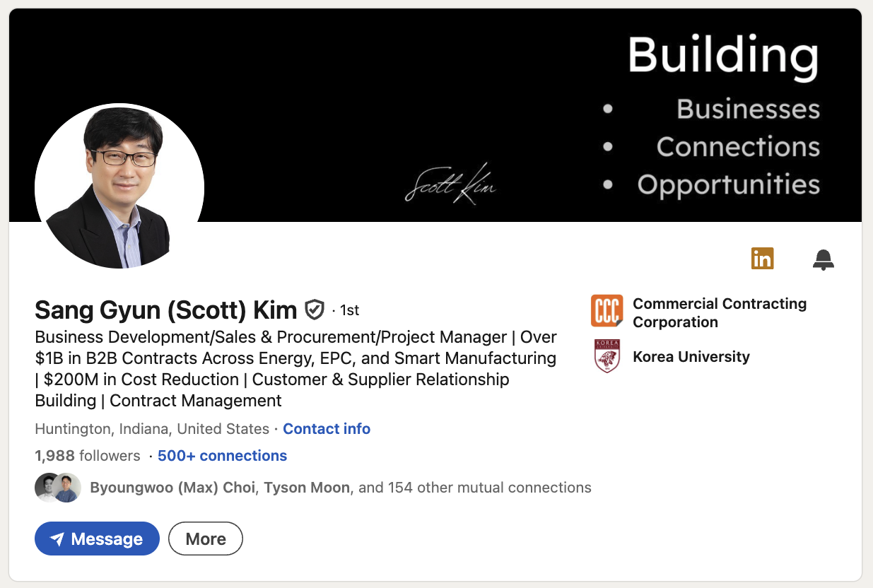Click the Business Development headline text
The width and height of the screenshot is (873, 588).
pos(295,369)
